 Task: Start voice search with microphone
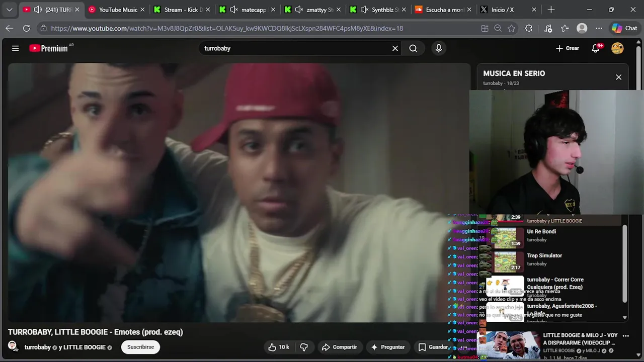(439, 48)
